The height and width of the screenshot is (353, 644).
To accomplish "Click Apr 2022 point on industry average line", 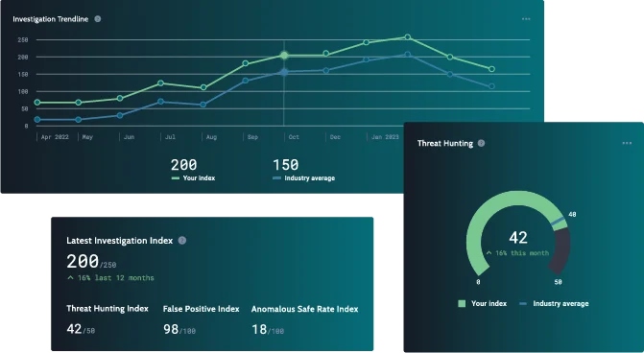I will (x=37, y=120).
